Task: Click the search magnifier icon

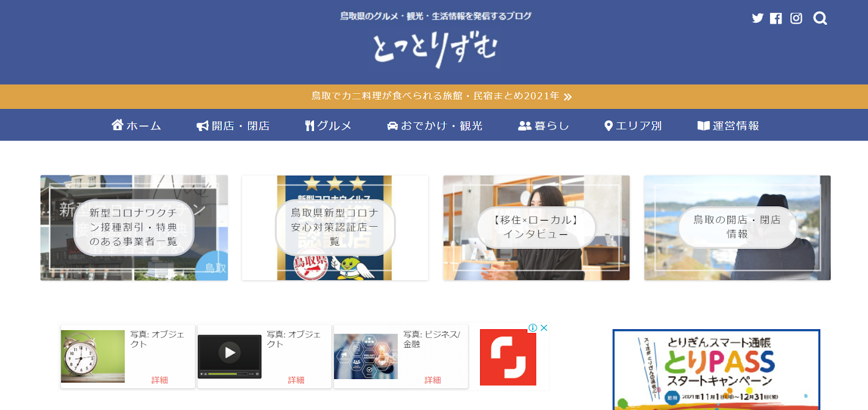Action: pyautogui.click(x=820, y=18)
